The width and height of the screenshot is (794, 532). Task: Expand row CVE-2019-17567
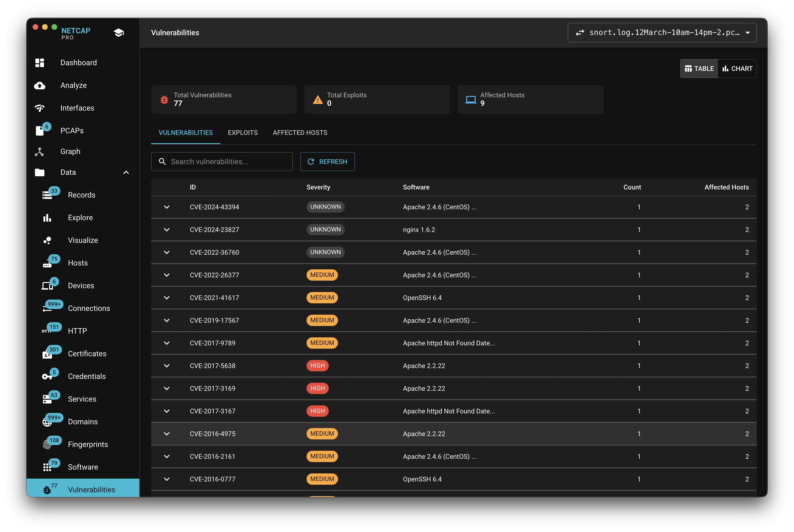(167, 321)
